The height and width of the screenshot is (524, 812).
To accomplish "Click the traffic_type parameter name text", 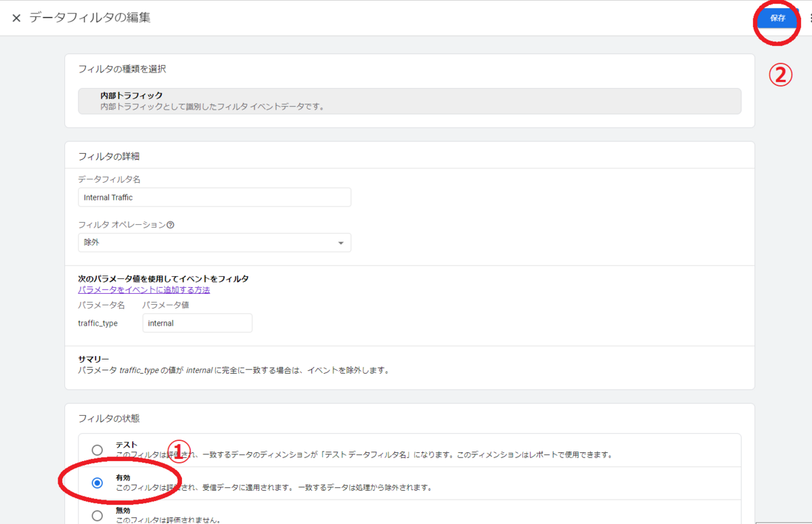I will [98, 324].
